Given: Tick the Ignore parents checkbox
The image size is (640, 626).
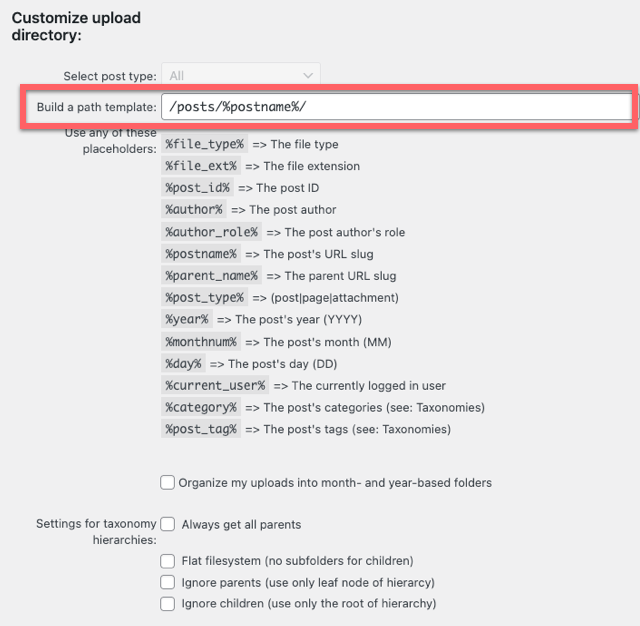Looking at the screenshot, I should click(x=167, y=582).
